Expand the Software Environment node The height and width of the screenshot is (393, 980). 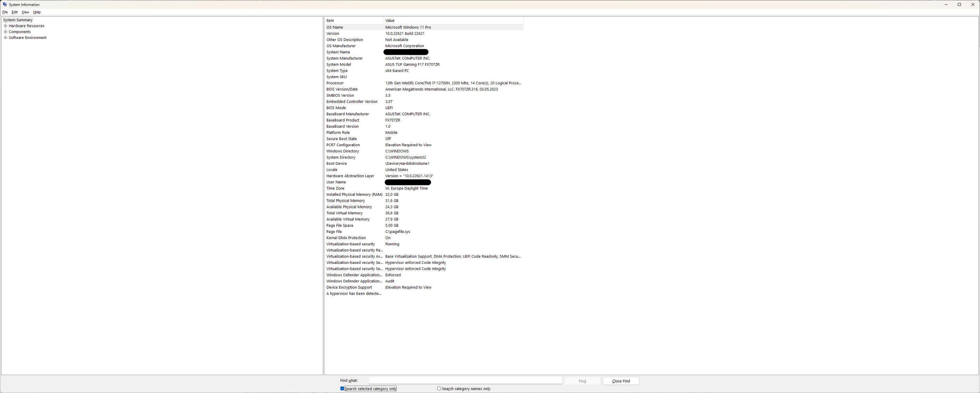tap(5, 38)
